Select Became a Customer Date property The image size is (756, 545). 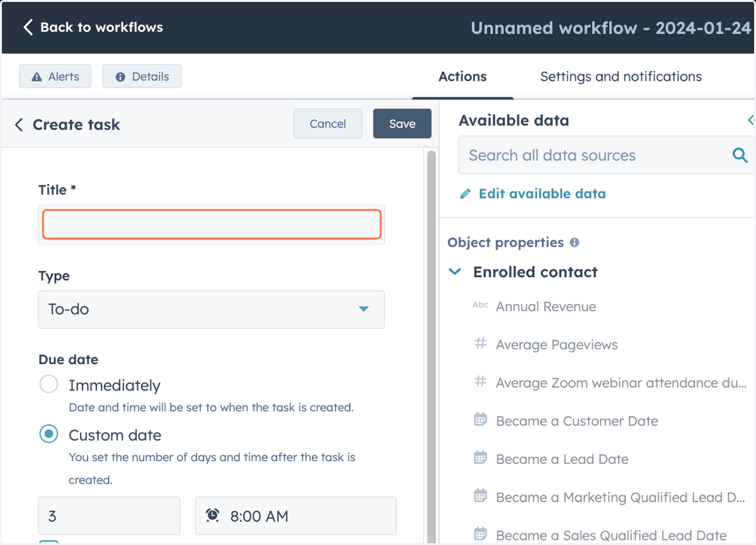577,421
